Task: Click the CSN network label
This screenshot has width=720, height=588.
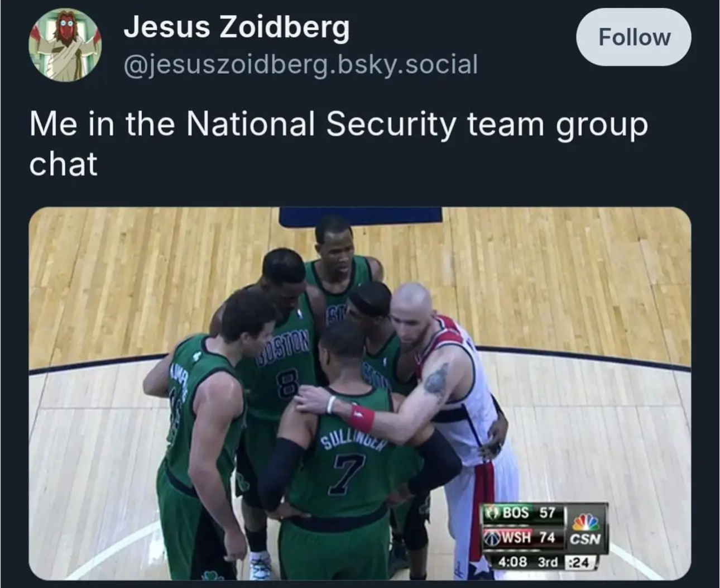Action: click(585, 539)
